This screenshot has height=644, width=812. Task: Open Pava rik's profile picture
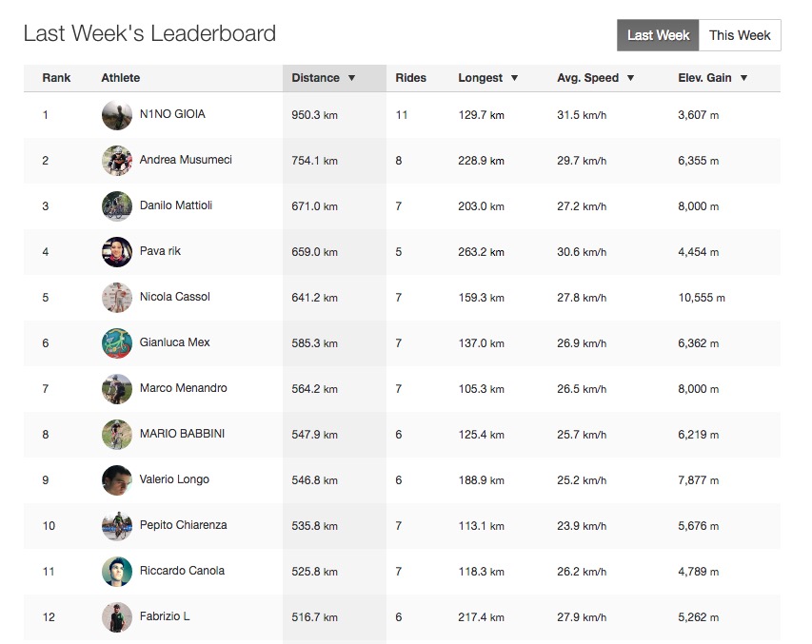[x=117, y=252]
